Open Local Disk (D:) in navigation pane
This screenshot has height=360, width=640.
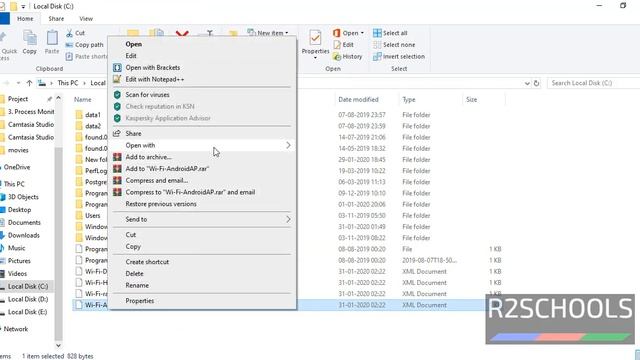click(28, 299)
